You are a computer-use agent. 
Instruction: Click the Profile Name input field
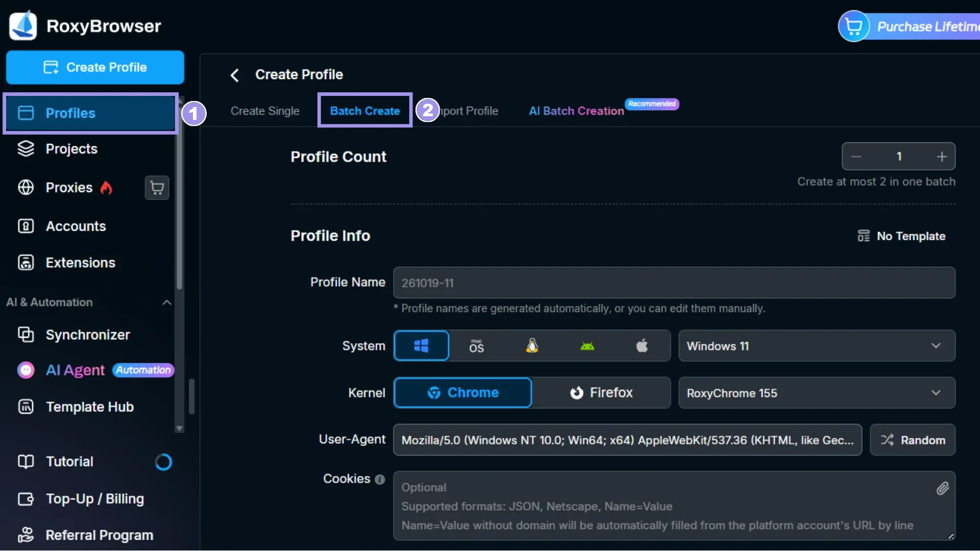pos(674,283)
